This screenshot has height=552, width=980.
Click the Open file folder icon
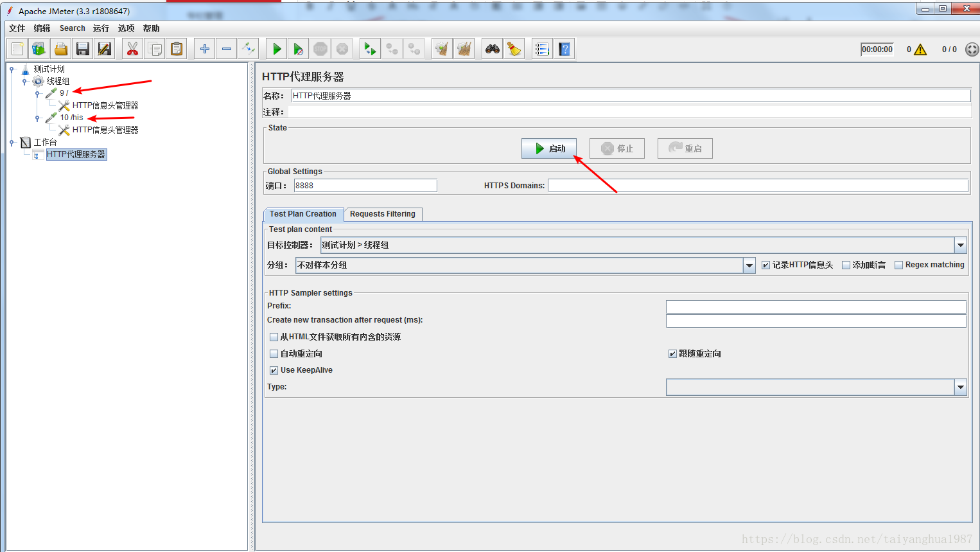coord(61,49)
